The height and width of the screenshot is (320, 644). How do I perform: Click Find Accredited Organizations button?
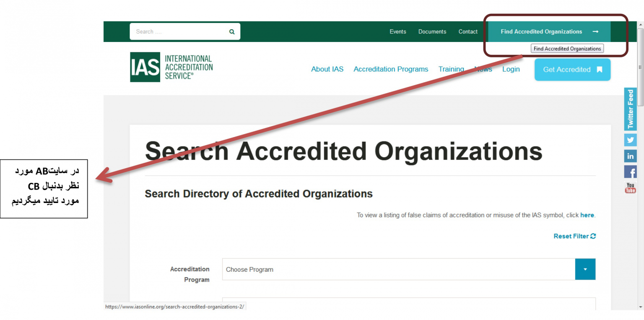549,32
